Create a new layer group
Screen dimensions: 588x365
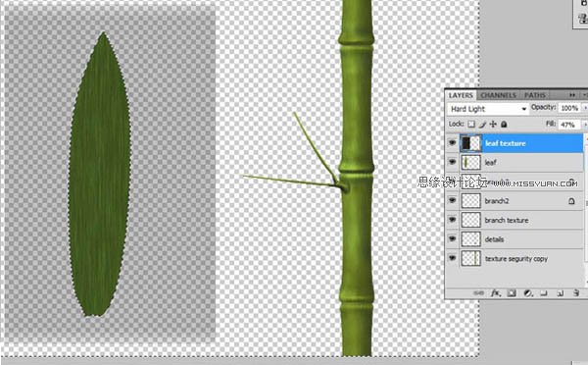click(x=544, y=293)
